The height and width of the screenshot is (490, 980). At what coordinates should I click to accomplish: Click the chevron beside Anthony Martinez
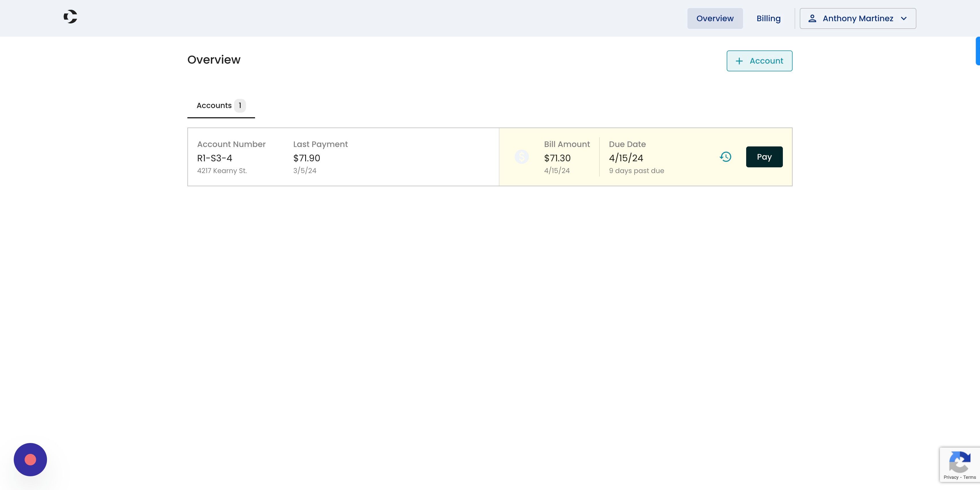(904, 18)
